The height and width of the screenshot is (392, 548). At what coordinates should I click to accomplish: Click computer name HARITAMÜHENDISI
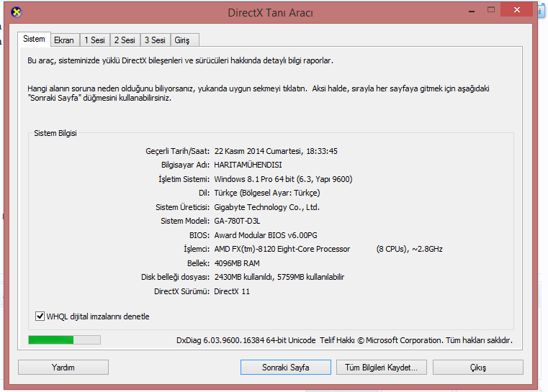[248, 165]
